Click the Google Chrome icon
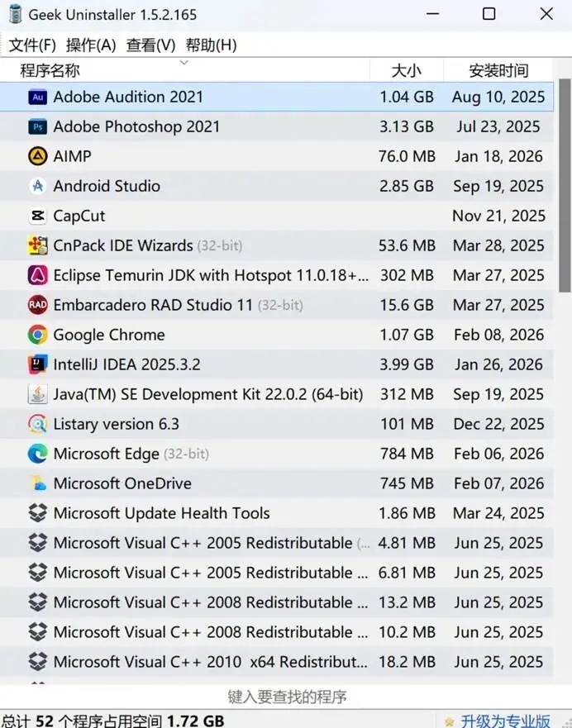 click(37, 335)
